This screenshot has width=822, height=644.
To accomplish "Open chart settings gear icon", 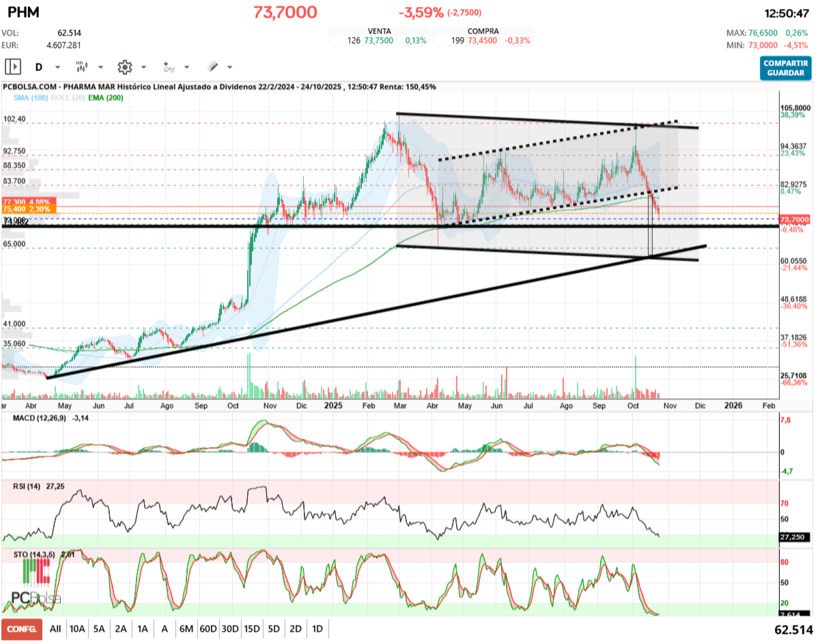I will pos(124,67).
